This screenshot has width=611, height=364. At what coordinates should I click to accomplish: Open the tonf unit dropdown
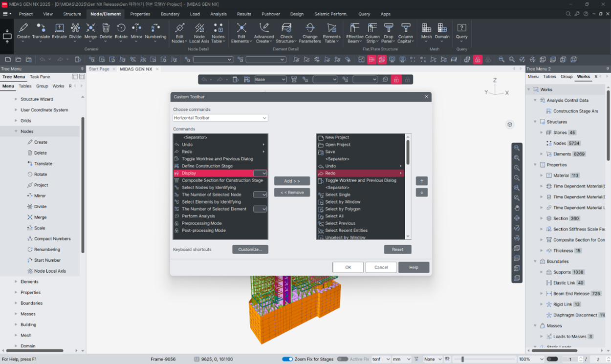pyautogui.click(x=381, y=359)
